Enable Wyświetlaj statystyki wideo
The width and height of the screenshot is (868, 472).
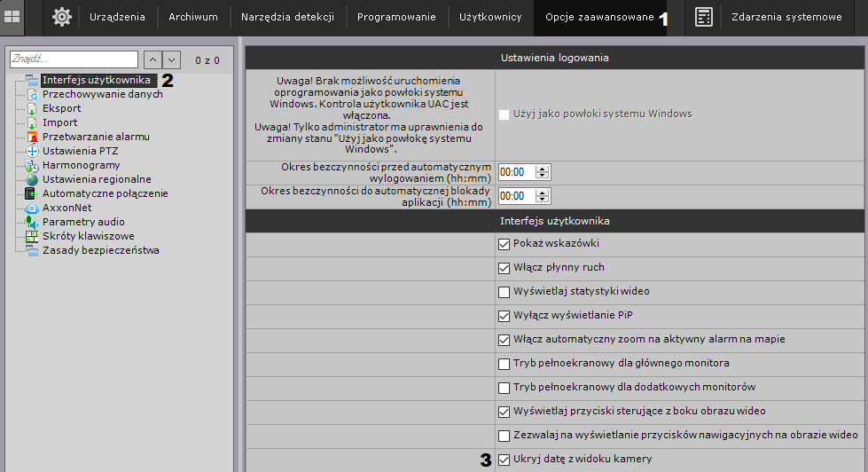(504, 292)
